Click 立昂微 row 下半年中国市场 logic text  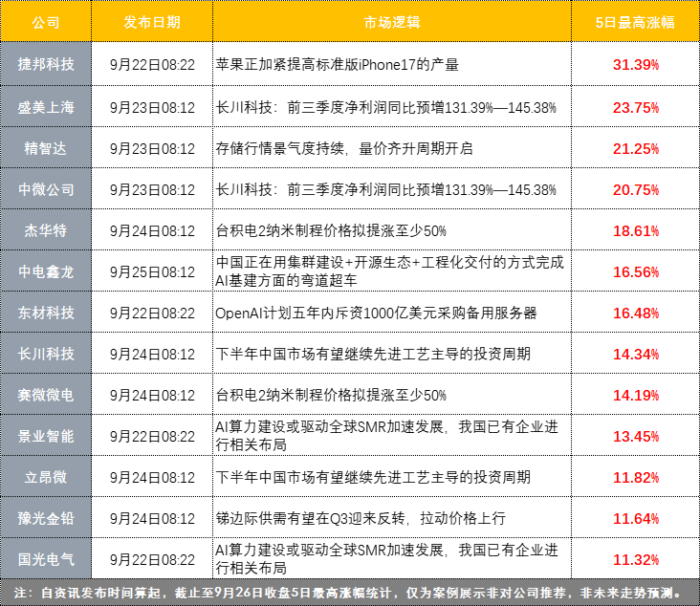[x=373, y=477]
